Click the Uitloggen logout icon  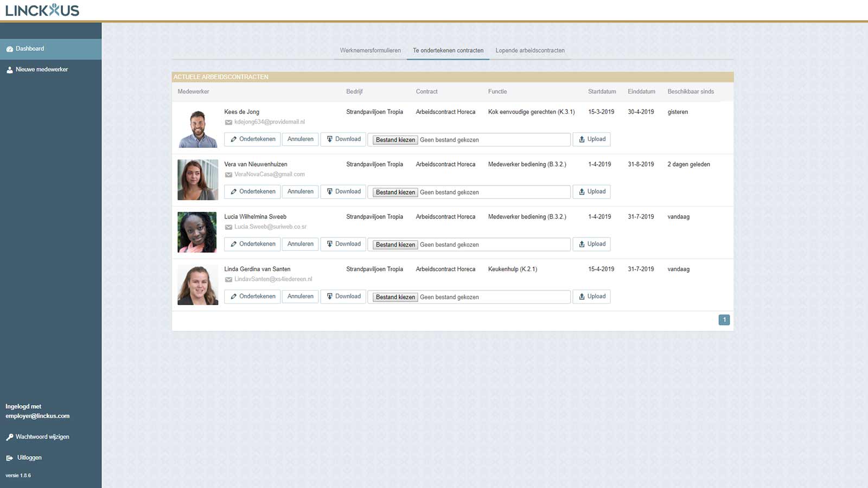[9, 458]
